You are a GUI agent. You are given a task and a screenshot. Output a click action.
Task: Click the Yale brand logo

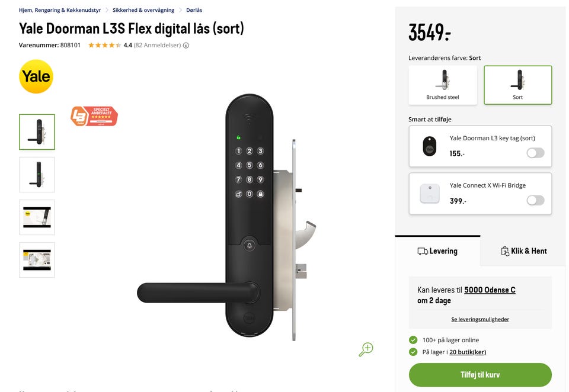click(x=36, y=76)
